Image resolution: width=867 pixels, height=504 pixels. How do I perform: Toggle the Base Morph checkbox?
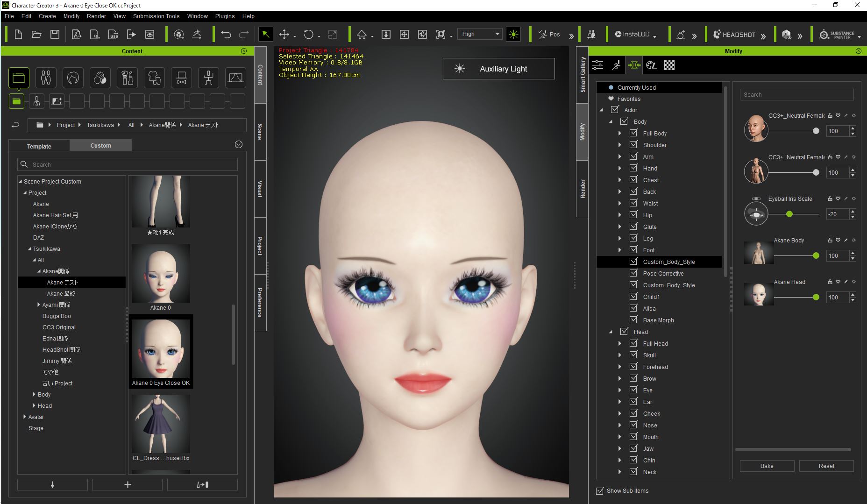point(633,320)
